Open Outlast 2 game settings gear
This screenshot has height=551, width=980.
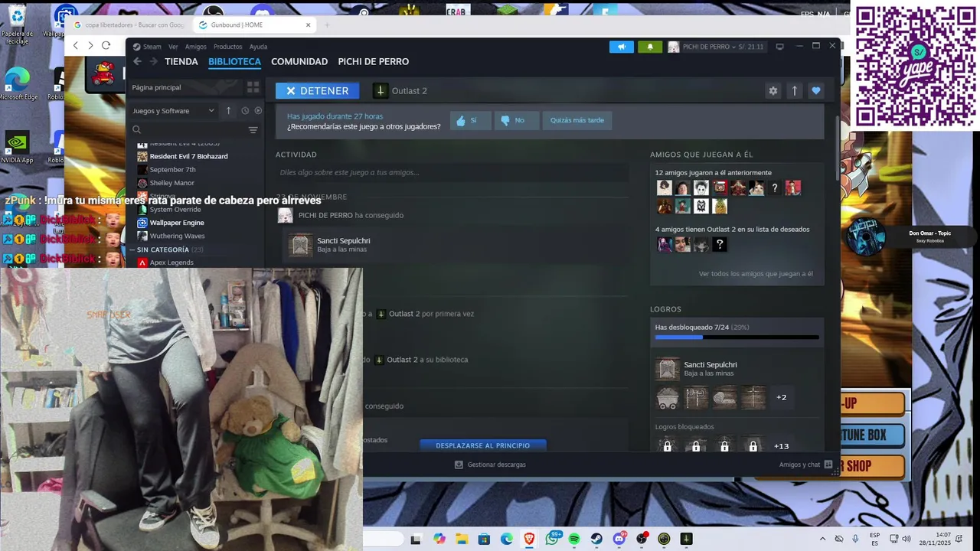point(773,90)
